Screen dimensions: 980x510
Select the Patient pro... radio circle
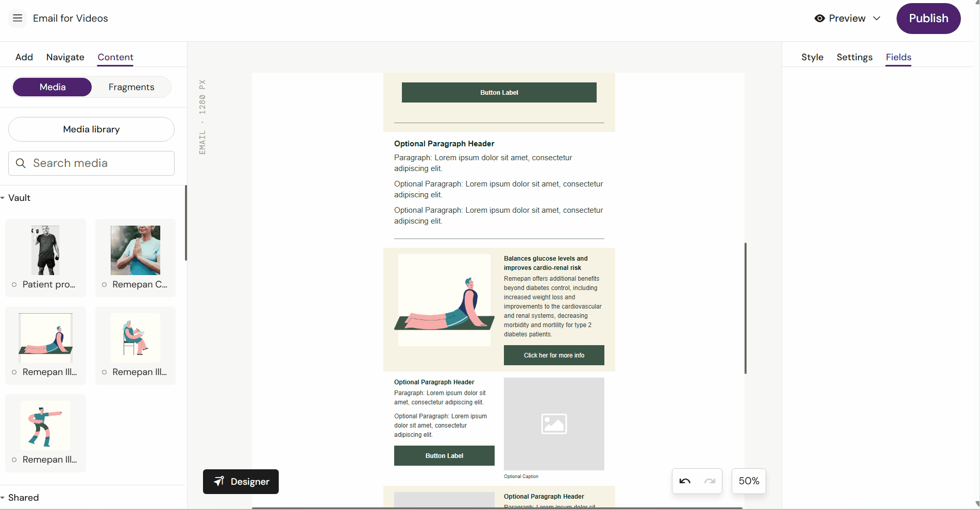(14, 284)
